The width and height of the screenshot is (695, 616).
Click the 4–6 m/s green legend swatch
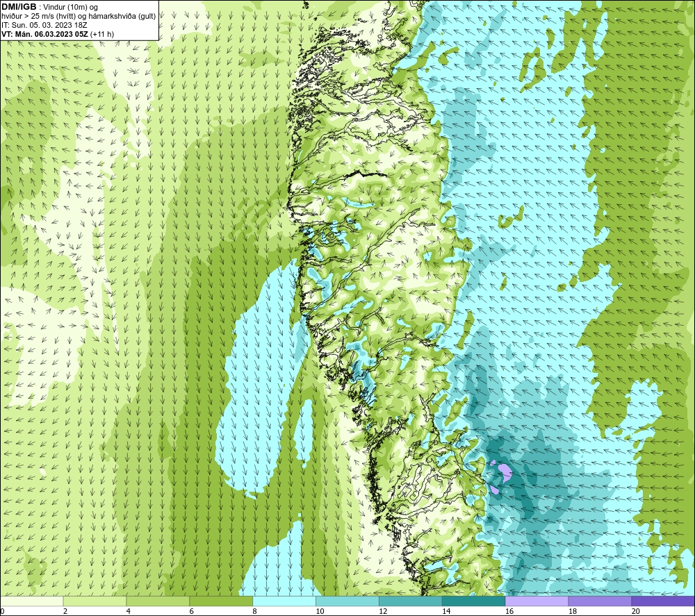[x=158, y=601]
